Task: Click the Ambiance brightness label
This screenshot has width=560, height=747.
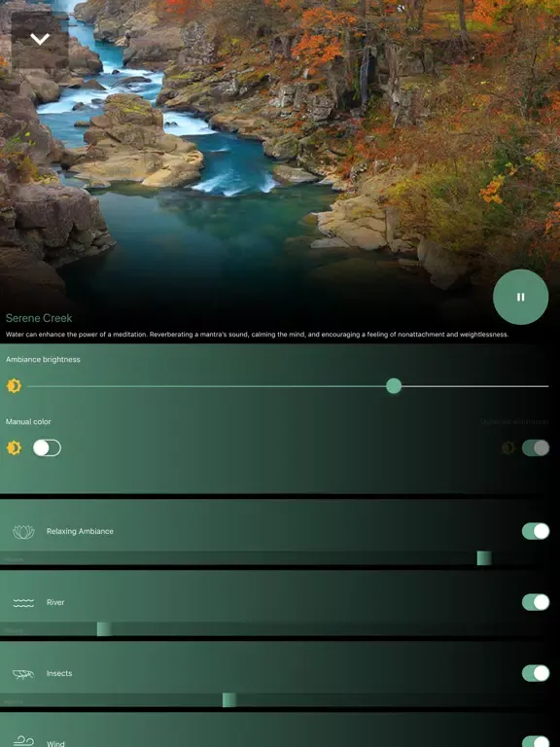Action: (x=43, y=359)
